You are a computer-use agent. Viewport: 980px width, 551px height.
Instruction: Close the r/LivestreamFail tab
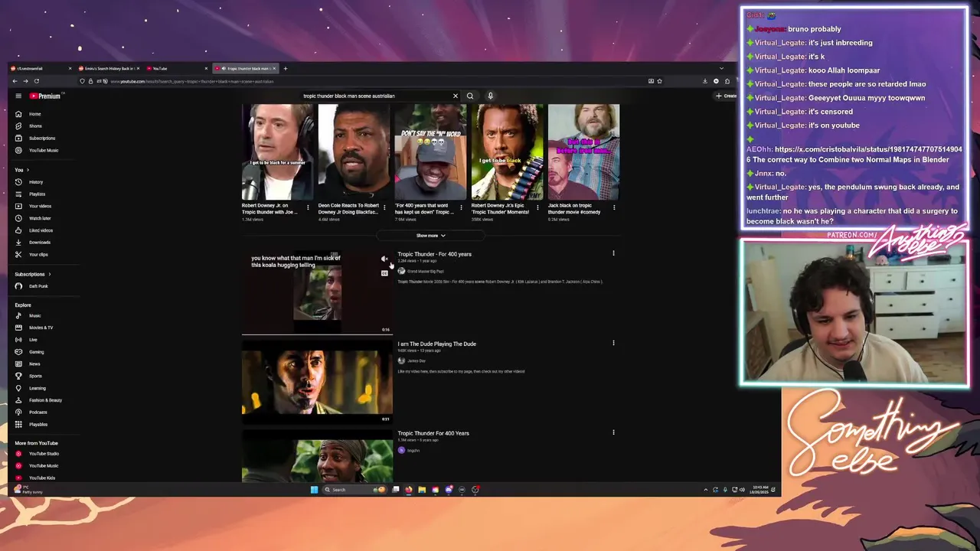pos(70,69)
